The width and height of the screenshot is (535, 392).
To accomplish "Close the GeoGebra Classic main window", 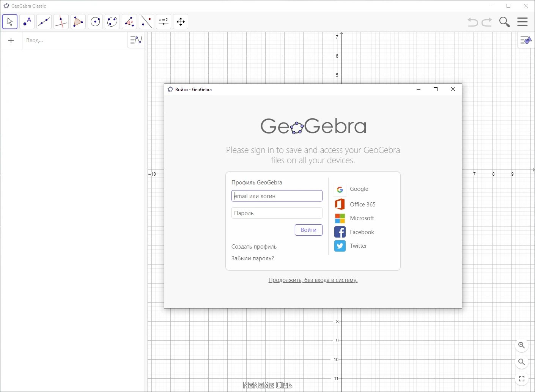I will [526, 6].
